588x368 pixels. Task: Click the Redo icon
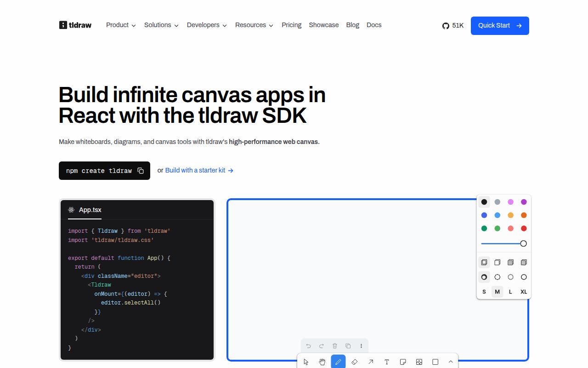click(x=322, y=346)
